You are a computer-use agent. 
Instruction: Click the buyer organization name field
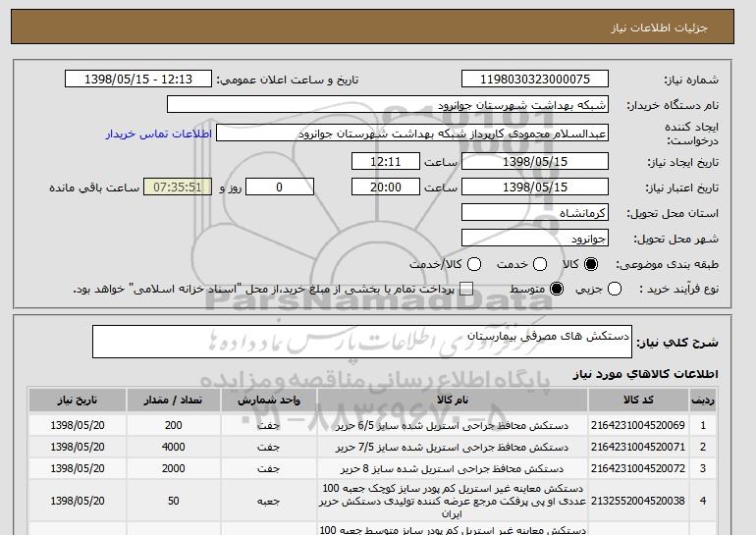pos(388,105)
